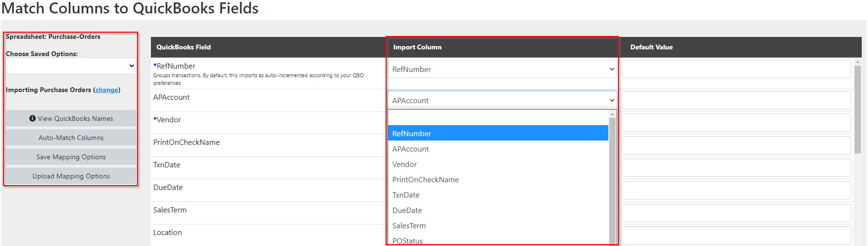Open the Choose Saved Options dropdown
Viewport: 868px width, 246px height.
coord(71,66)
